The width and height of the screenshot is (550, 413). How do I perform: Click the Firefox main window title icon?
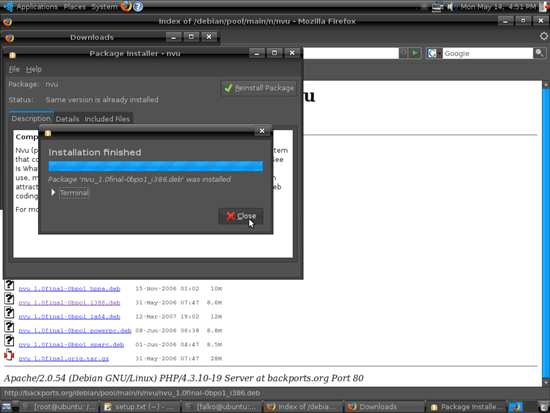click(7, 22)
